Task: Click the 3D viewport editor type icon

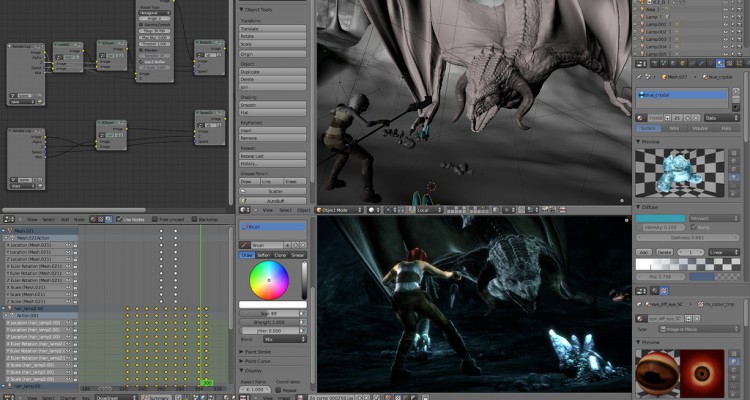Action: [x=243, y=210]
